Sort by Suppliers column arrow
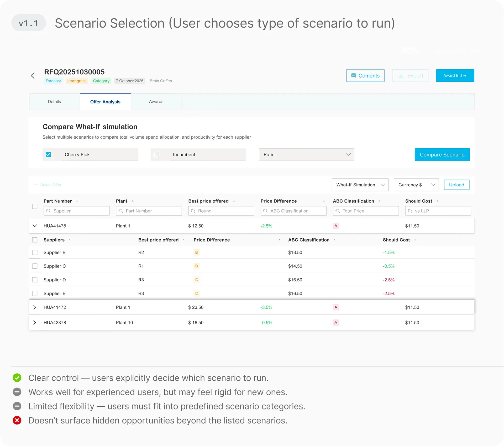 pos(70,240)
